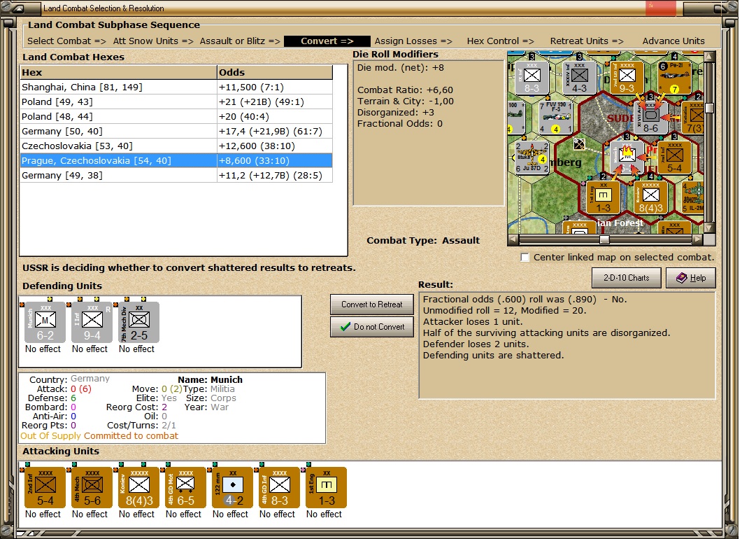Click the 9-3 orange army counter on map

pyautogui.click(x=627, y=77)
